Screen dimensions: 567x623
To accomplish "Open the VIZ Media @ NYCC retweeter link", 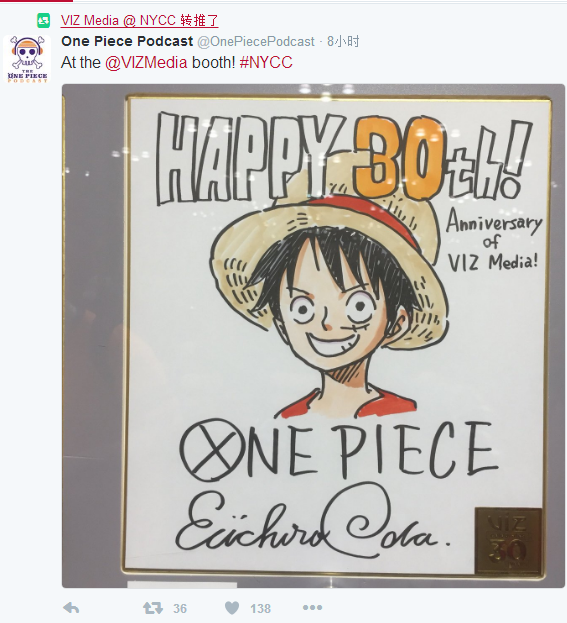I will click(139, 20).
